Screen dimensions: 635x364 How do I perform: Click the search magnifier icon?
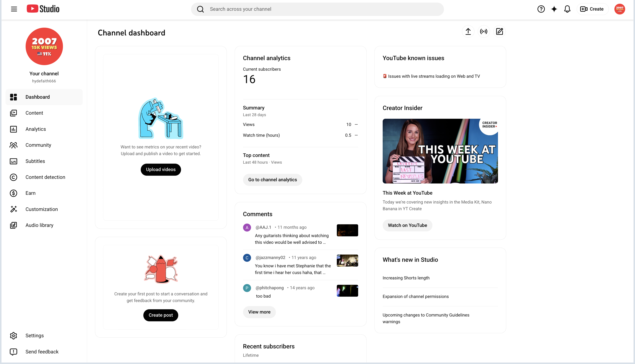[x=200, y=9]
